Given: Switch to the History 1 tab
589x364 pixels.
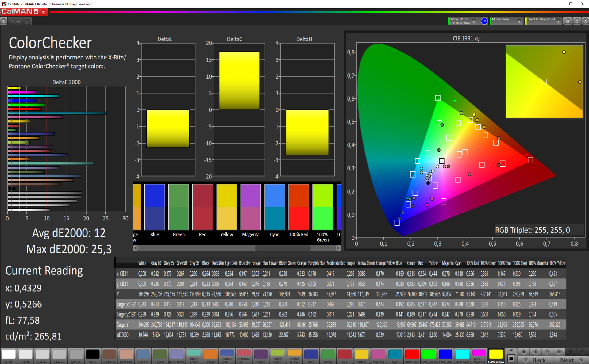Looking at the screenshot, I should [15, 21].
